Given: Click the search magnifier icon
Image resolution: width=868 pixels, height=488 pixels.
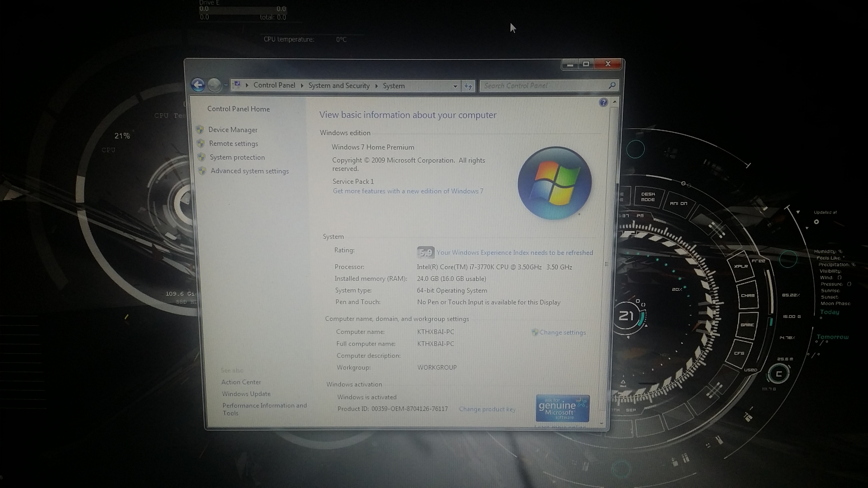Looking at the screenshot, I should [612, 86].
